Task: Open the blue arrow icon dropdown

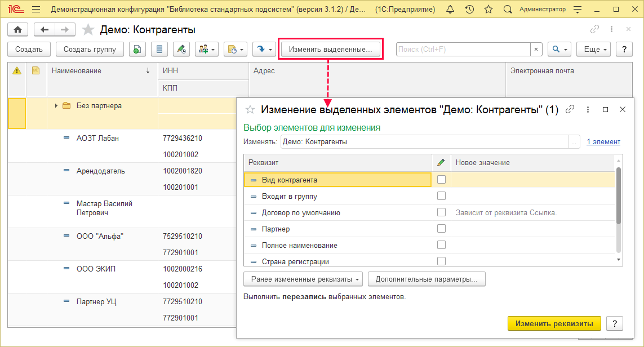Action: 264,49
